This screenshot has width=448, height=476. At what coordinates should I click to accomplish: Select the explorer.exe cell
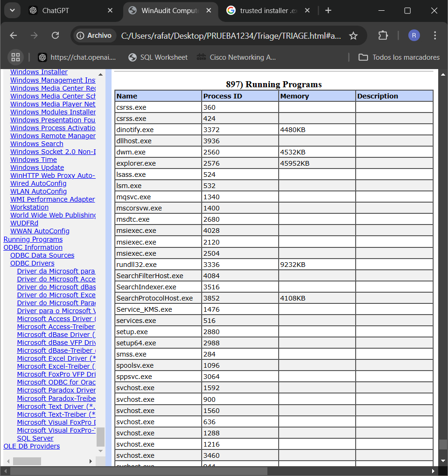click(x=158, y=163)
